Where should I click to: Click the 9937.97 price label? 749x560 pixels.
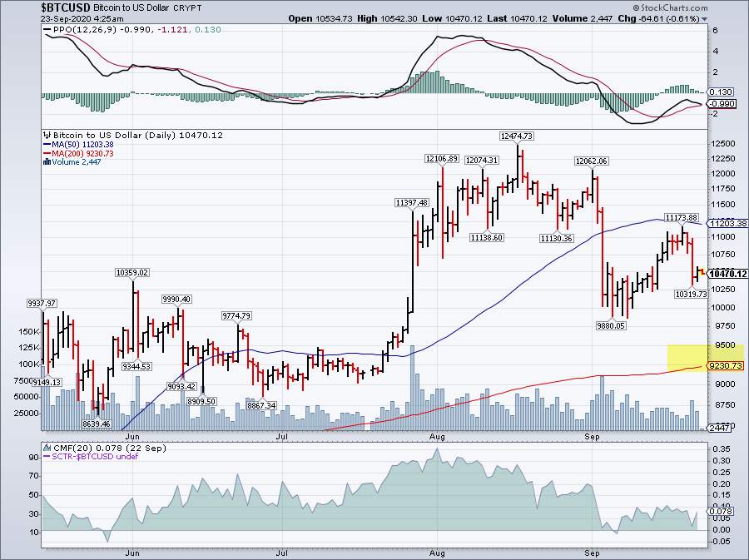[42, 303]
